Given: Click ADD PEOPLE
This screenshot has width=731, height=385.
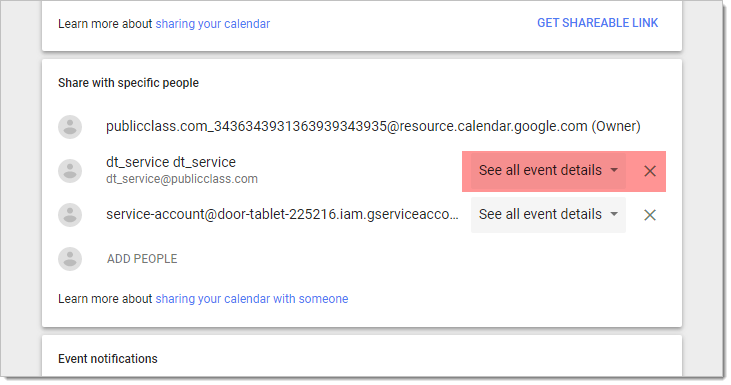Looking at the screenshot, I should point(142,259).
